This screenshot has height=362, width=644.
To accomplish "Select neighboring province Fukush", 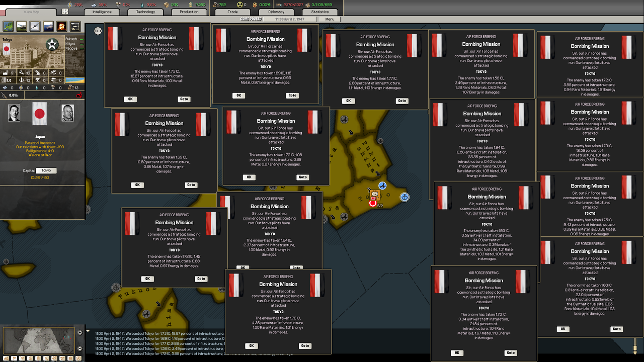I will [71, 39].
